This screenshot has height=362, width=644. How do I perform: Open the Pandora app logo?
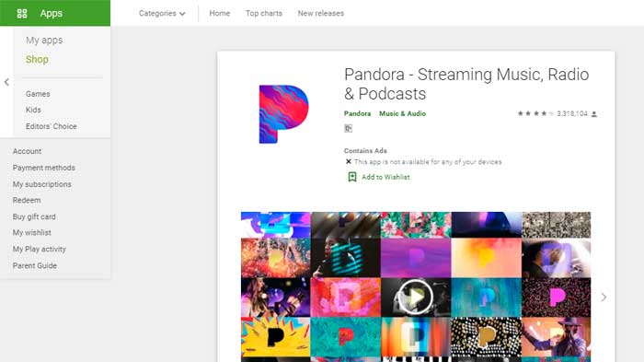pyautogui.click(x=283, y=114)
